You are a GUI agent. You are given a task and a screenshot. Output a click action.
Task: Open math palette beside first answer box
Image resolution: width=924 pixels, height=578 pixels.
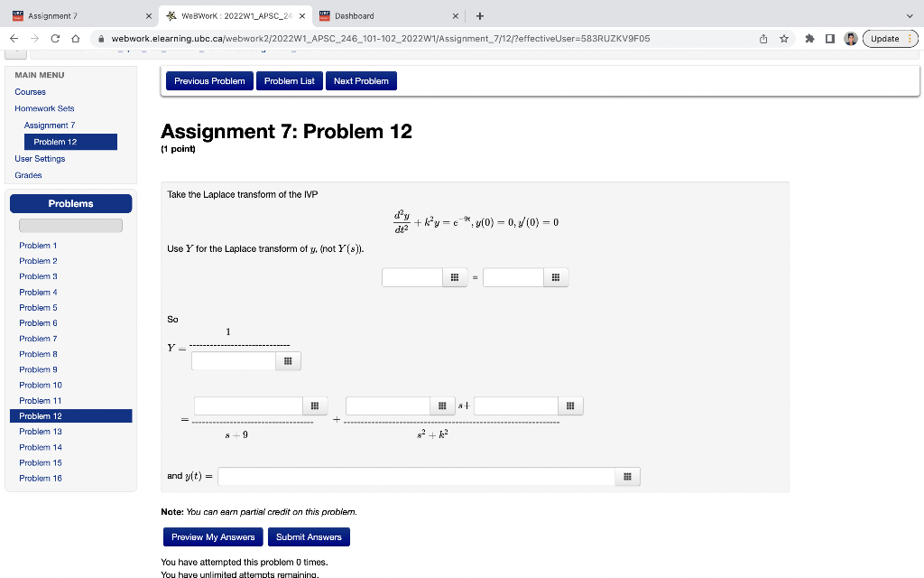tap(454, 277)
